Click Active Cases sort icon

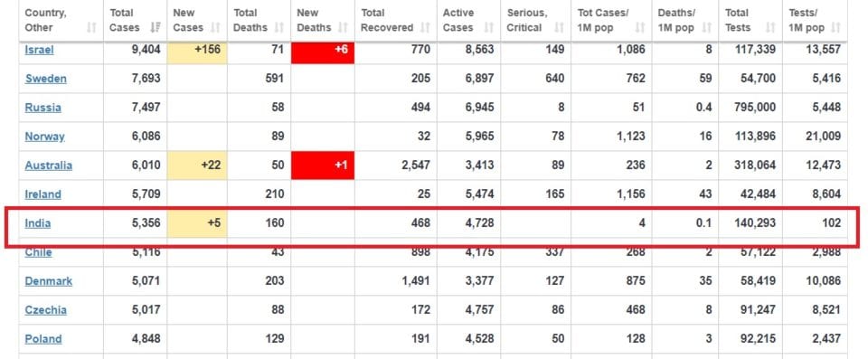click(x=489, y=28)
